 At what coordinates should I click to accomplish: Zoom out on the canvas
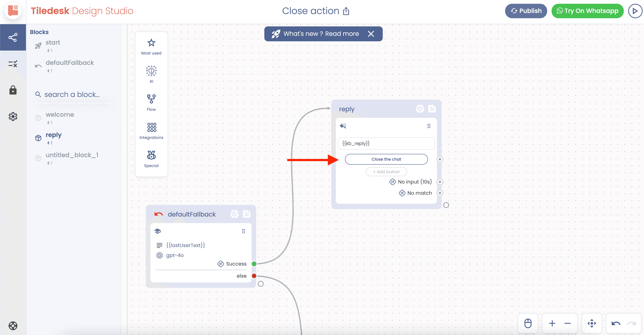click(x=567, y=323)
